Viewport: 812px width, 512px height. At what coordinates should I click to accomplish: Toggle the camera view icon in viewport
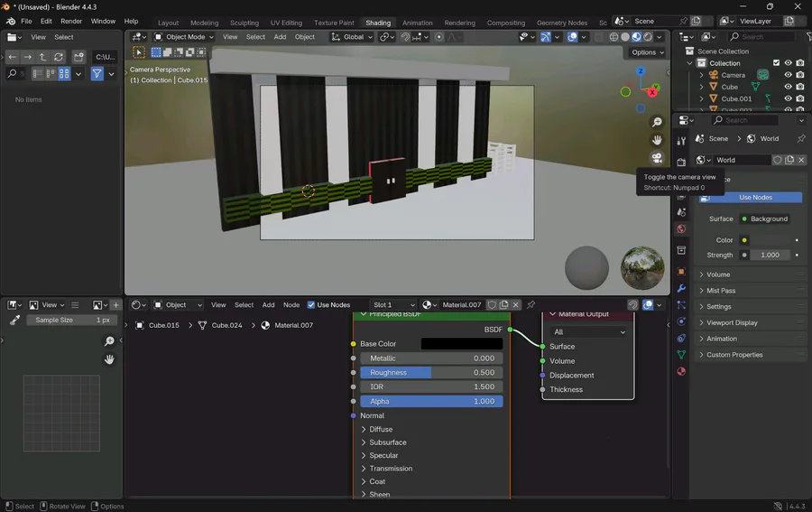coord(657,157)
